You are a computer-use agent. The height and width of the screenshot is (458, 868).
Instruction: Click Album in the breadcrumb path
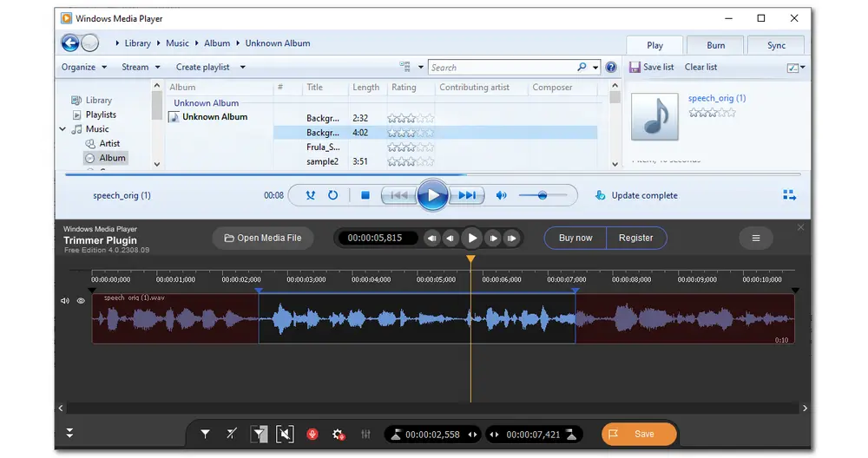point(216,43)
